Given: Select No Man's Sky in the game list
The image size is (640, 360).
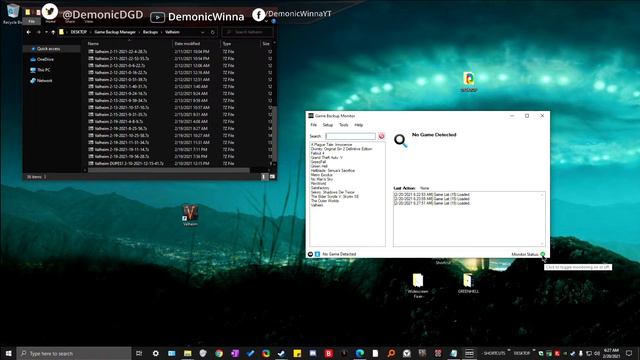Looking at the screenshot, I should pyautogui.click(x=322, y=179).
